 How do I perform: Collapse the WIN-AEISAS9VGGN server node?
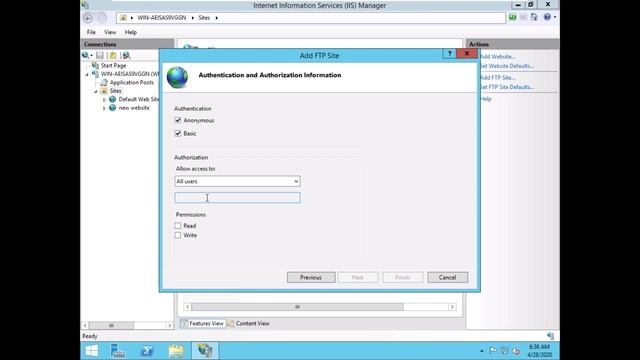[87, 74]
